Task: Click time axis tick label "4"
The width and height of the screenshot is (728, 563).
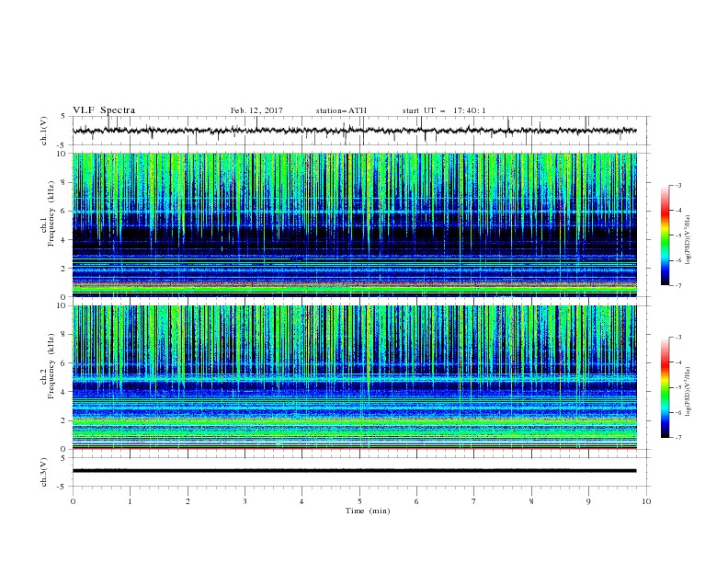Action: tap(301, 501)
